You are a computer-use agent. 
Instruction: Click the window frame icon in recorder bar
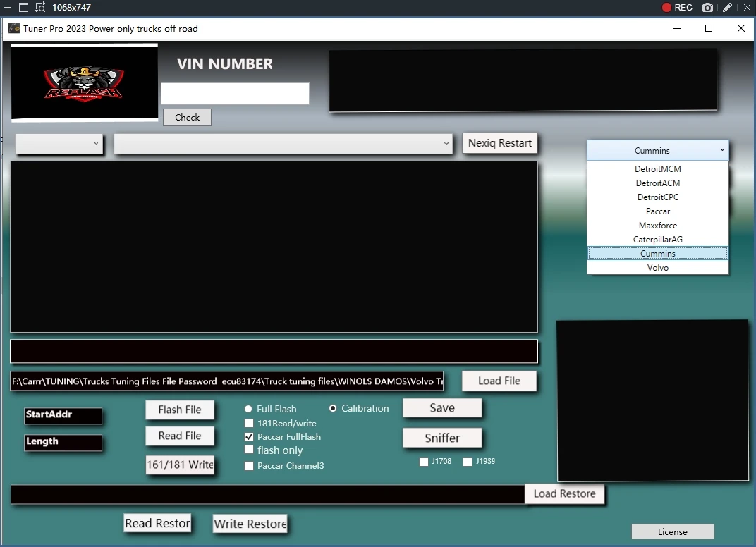(x=23, y=7)
